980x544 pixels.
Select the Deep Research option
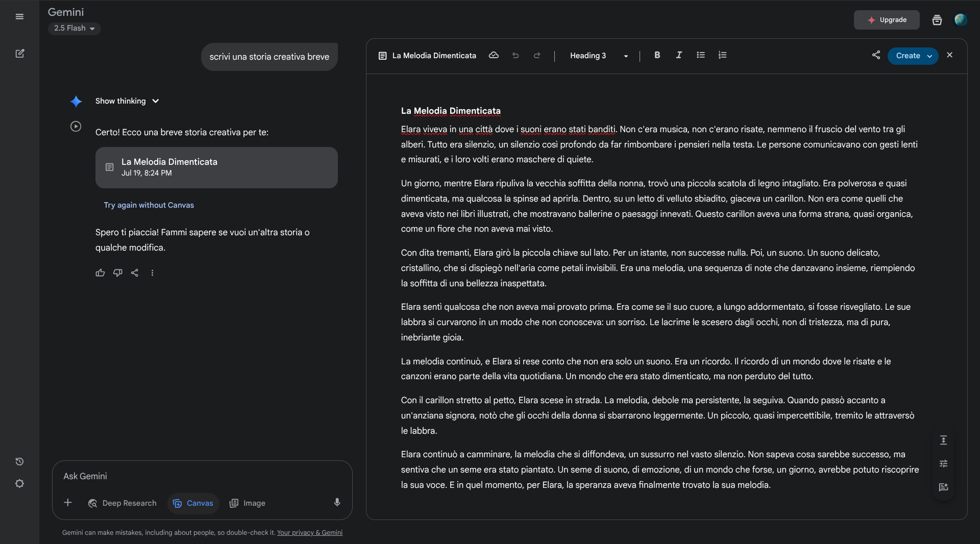pos(122,503)
